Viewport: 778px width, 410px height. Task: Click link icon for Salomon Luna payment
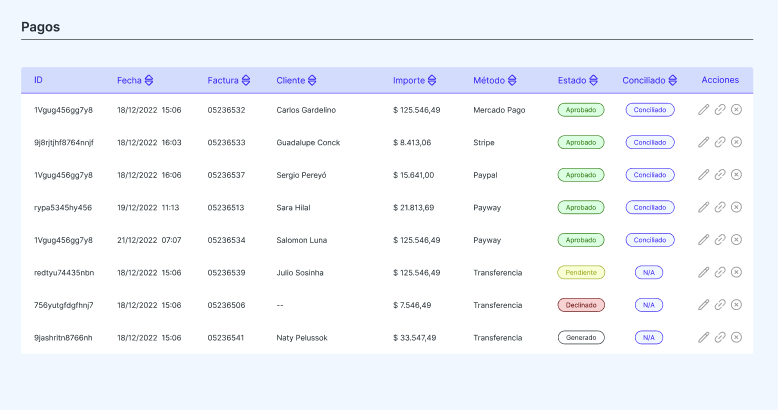pos(720,240)
